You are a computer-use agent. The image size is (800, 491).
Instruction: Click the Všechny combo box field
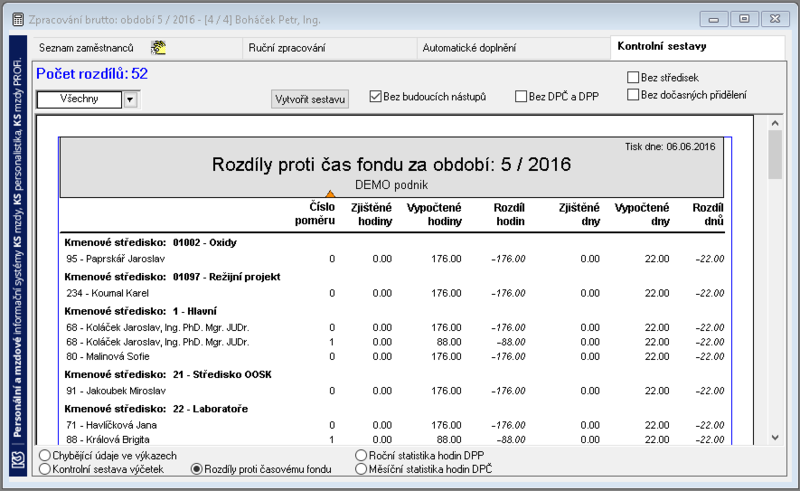[79, 99]
